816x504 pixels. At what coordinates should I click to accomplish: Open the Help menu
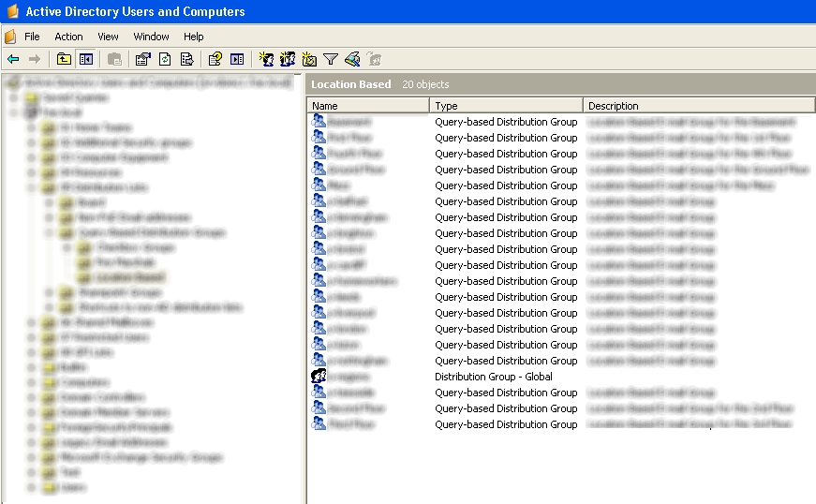(x=193, y=37)
